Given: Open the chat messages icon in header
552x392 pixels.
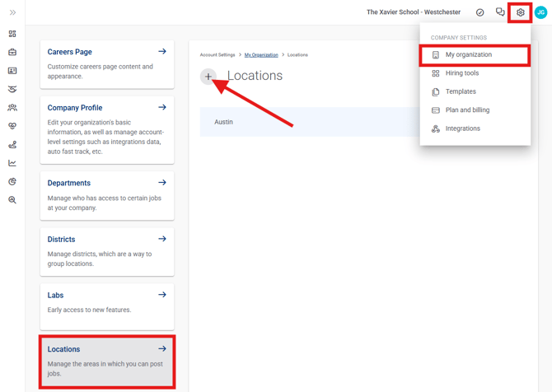Looking at the screenshot, I should tap(500, 12).
